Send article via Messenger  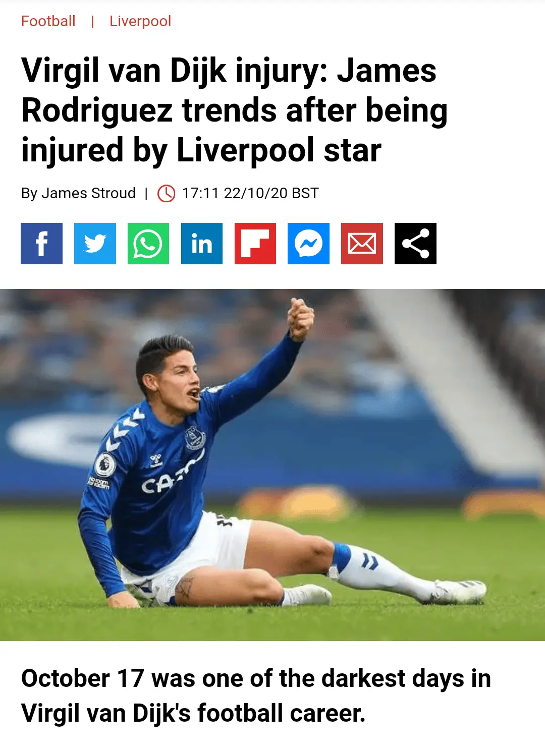click(x=308, y=244)
